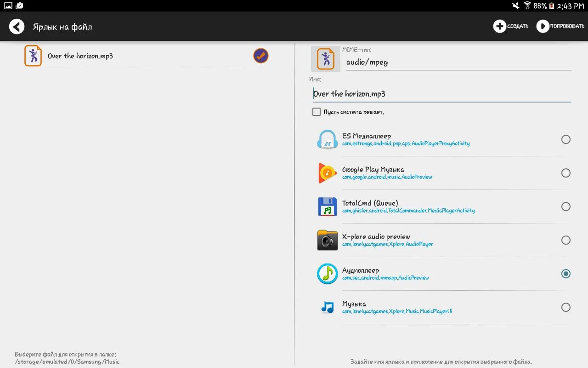This screenshot has height=368, width=588.
Task: Click the 'Музыка' app name
Action: click(x=354, y=304)
